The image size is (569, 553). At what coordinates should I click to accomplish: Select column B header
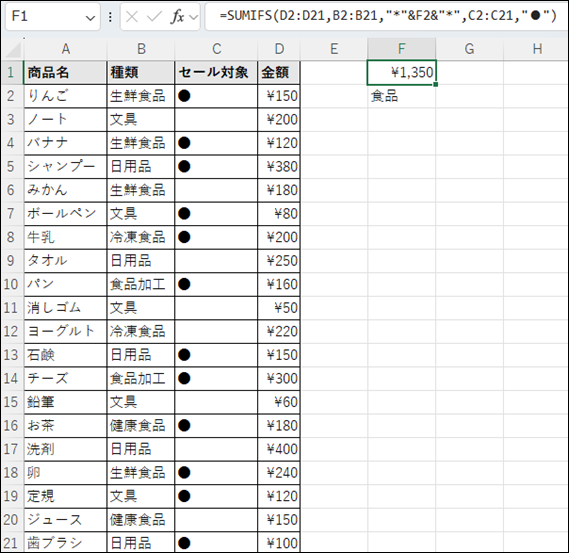141,49
